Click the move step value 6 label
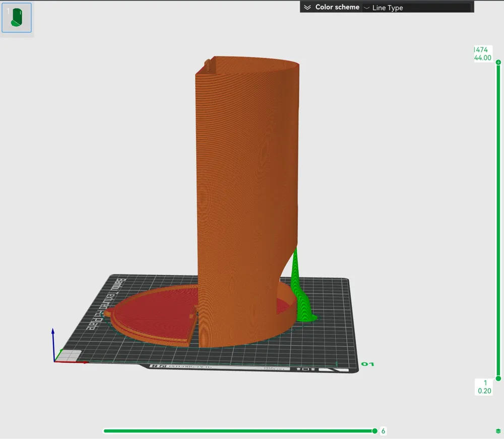The width and height of the screenshot is (504, 439). point(383,430)
